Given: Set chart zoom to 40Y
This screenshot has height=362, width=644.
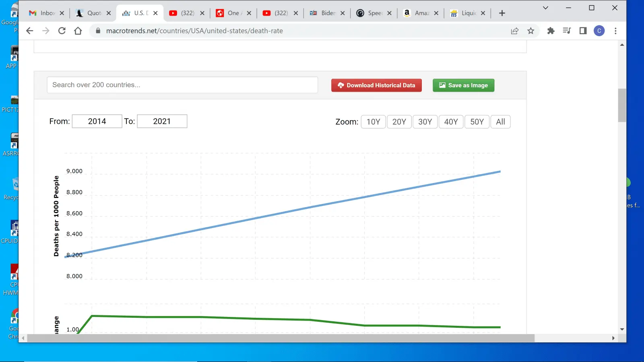Looking at the screenshot, I should pyautogui.click(x=451, y=122).
